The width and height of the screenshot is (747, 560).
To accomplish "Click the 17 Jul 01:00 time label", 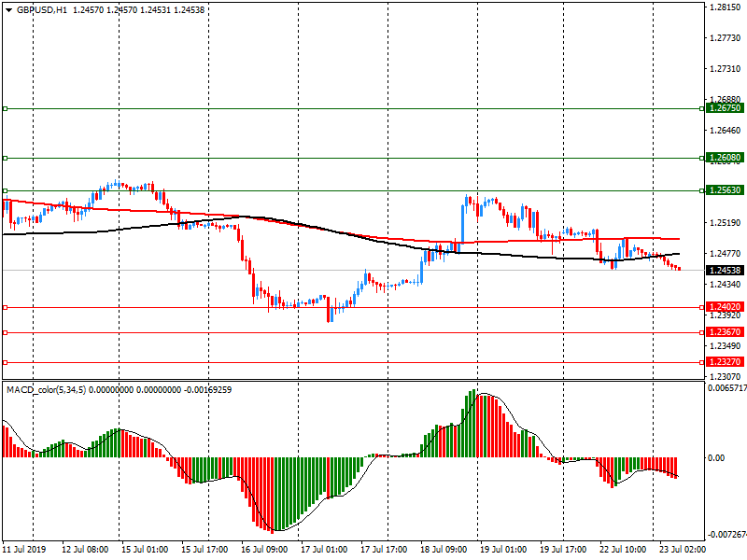I will (x=324, y=550).
